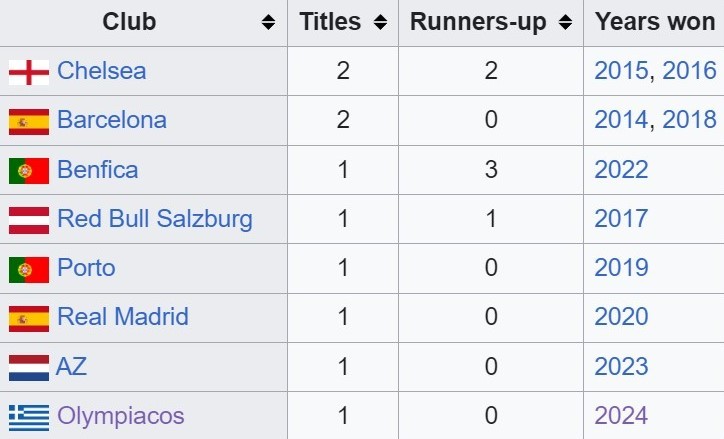
Task: Click the Austria flag by Red Bull Salzburg
Action: [29, 220]
